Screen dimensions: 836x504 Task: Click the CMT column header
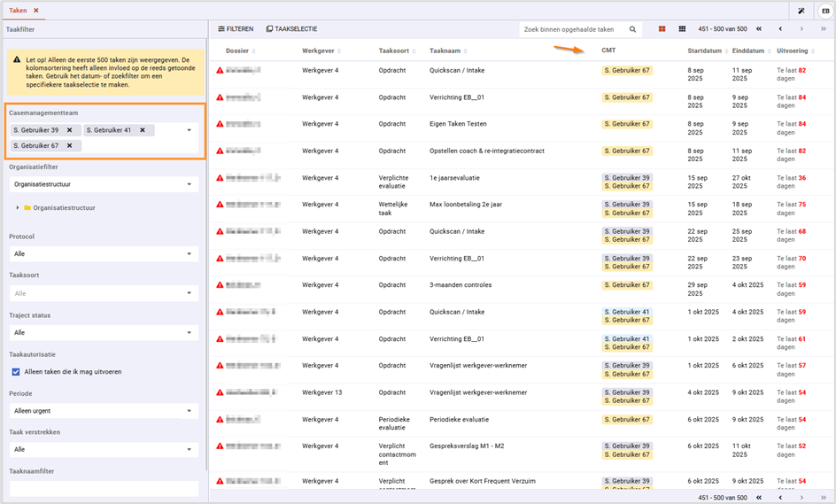tap(608, 50)
